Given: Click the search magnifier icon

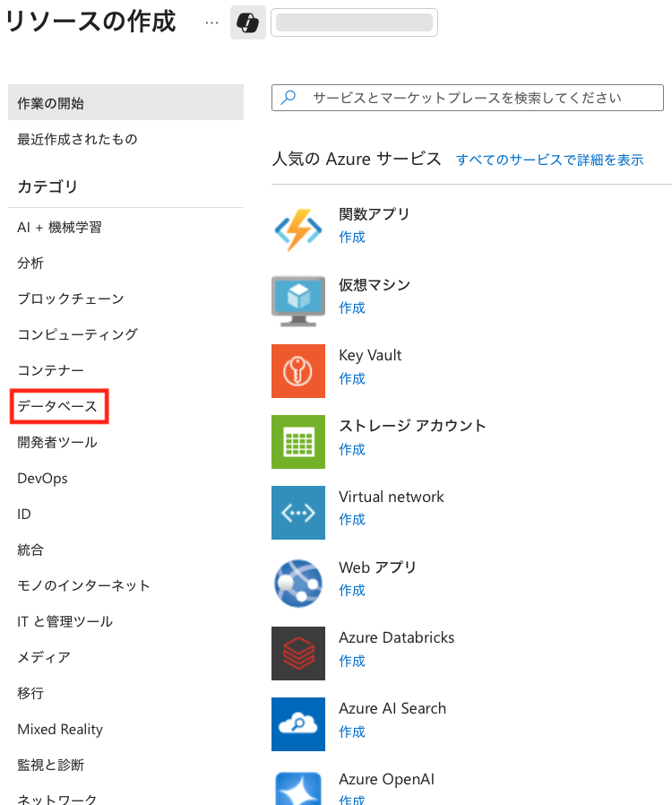Looking at the screenshot, I should coord(289,97).
